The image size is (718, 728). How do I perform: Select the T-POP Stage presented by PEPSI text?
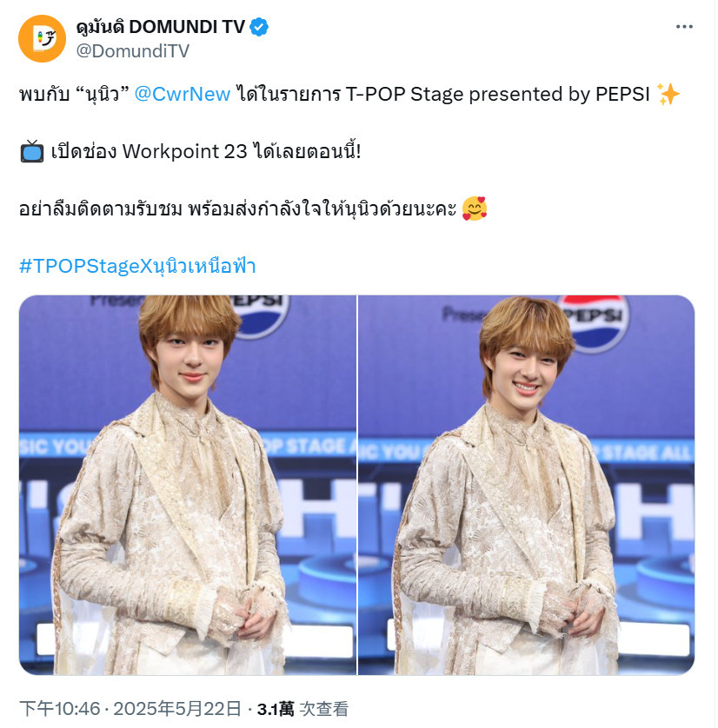point(497,94)
